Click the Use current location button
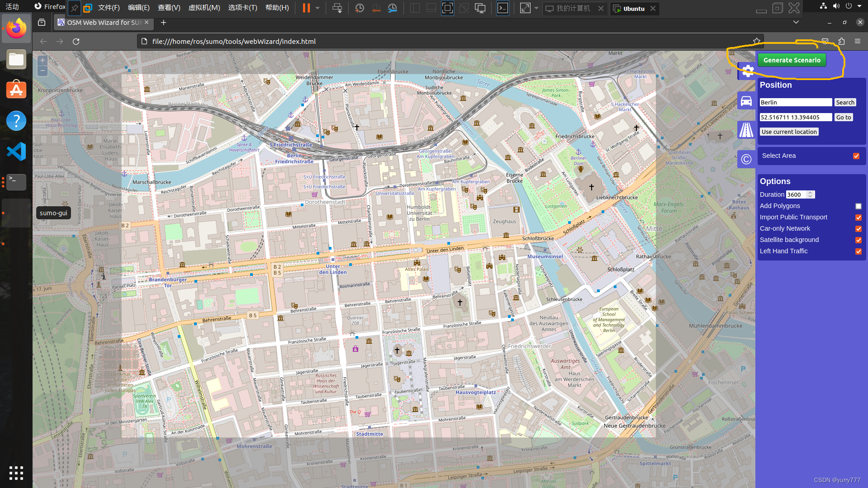This screenshot has width=868, height=488. tap(789, 132)
